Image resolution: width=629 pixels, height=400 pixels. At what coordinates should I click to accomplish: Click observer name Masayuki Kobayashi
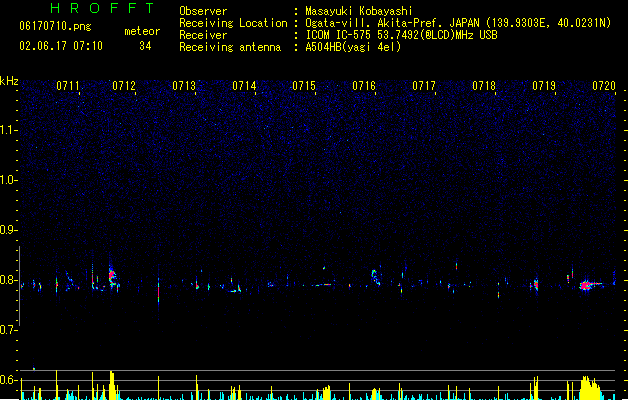pos(359,11)
